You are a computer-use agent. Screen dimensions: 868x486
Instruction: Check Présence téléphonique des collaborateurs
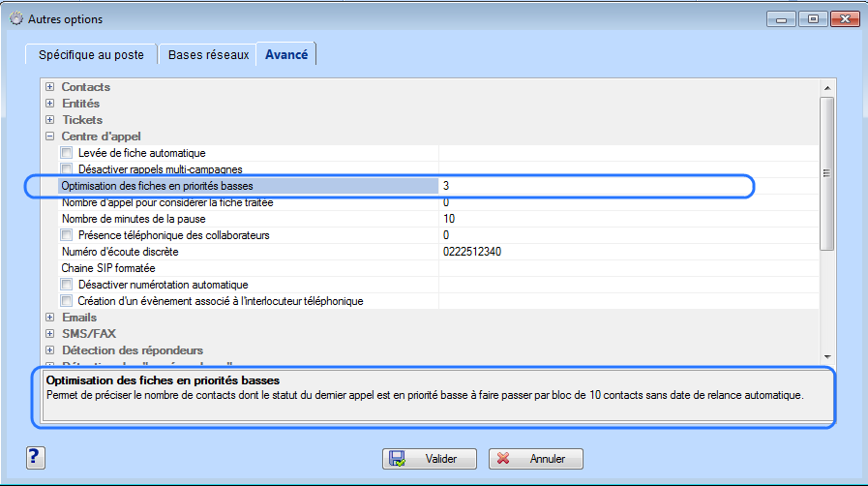point(67,234)
